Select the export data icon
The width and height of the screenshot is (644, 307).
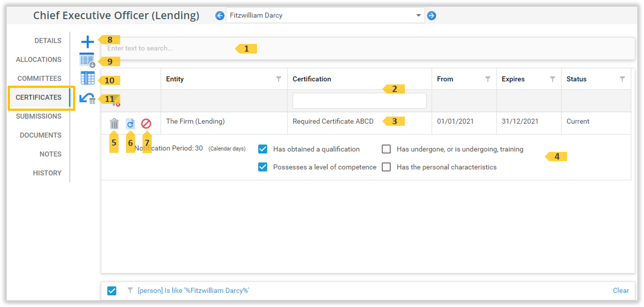click(87, 59)
